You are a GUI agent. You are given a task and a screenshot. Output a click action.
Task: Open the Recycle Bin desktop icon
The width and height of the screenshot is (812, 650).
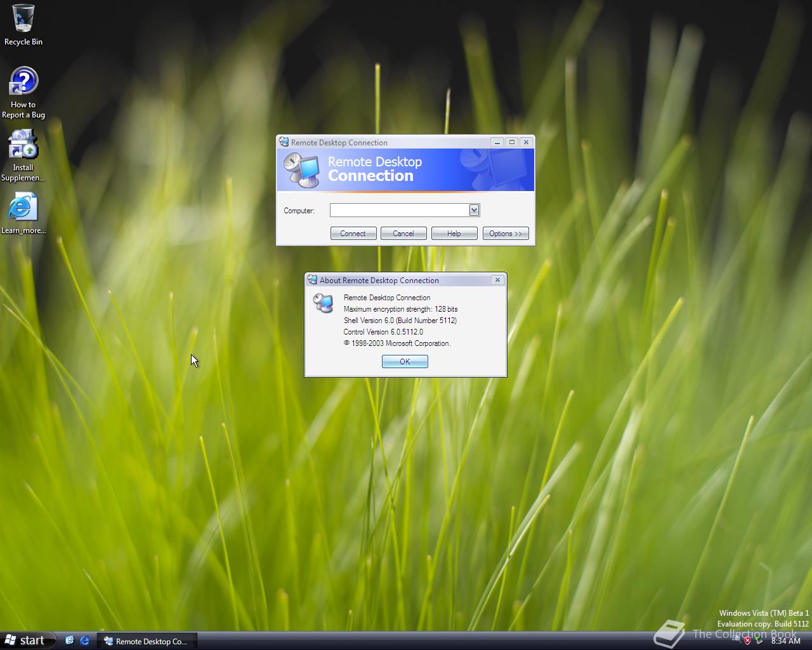click(x=23, y=25)
